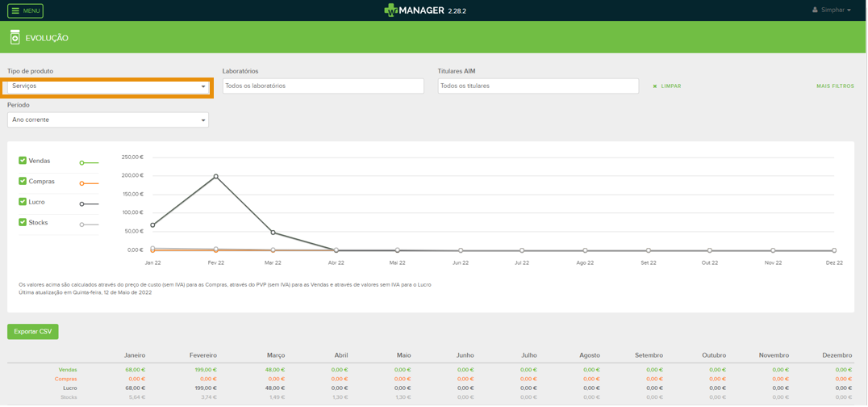Screen dimensions: 868x407
Task: Expand the Período Ano corrente dropdown
Action: [x=107, y=120]
